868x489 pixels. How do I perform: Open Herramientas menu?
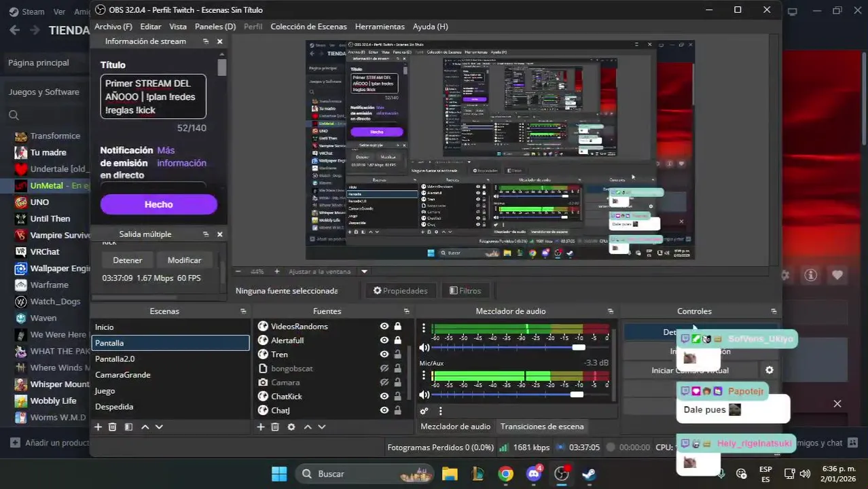[380, 26]
